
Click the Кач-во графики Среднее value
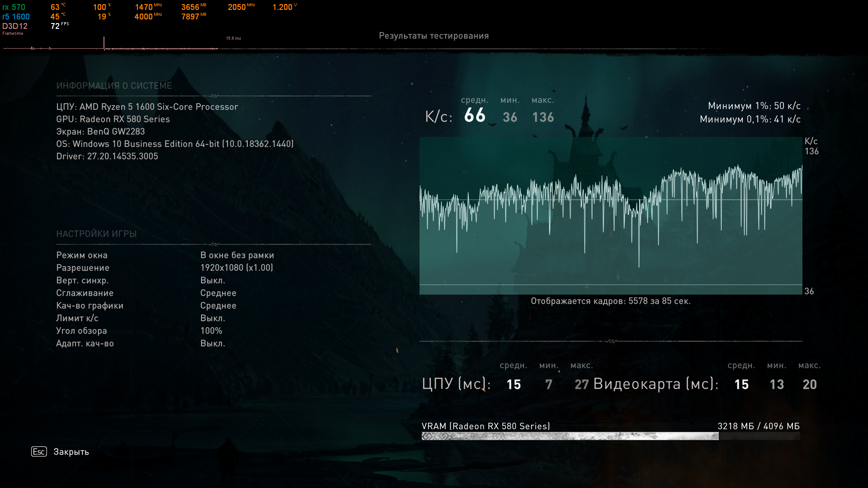click(x=218, y=305)
